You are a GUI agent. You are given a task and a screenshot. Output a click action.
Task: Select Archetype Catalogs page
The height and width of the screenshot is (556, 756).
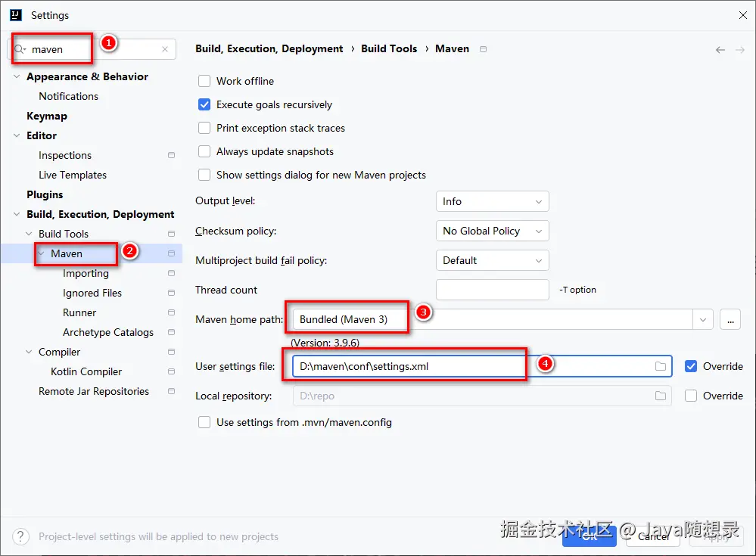[108, 332]
